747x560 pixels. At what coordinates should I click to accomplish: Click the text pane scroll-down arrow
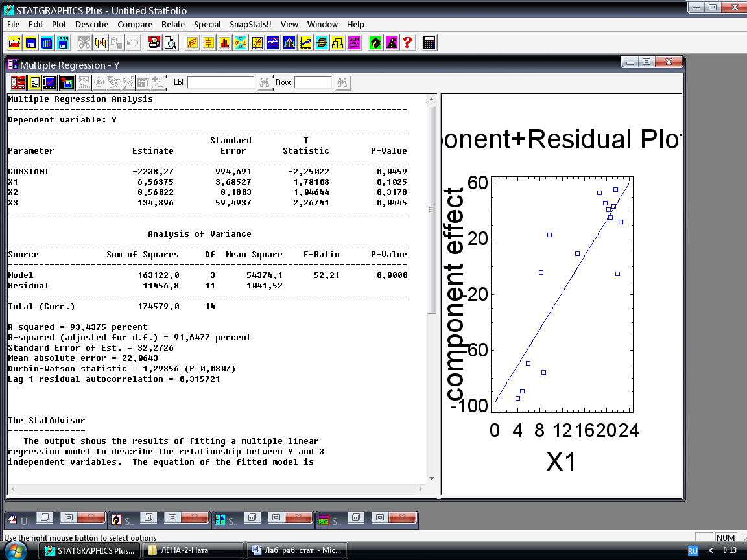click(431, 478)
